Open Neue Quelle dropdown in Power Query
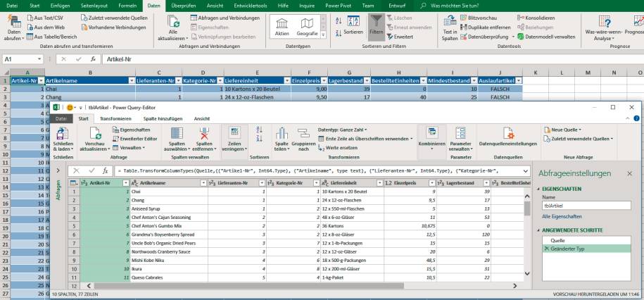The image size is (644, 300). pos(561,130)
